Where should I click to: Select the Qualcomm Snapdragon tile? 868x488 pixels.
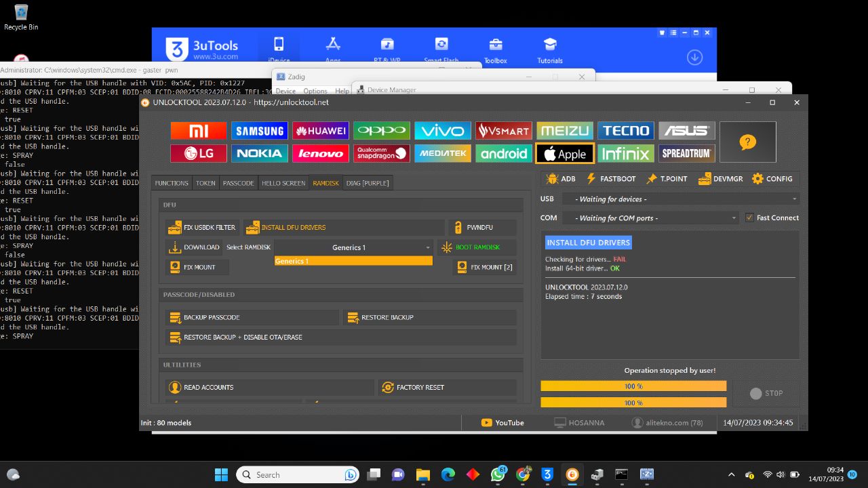tap(382, 153)
